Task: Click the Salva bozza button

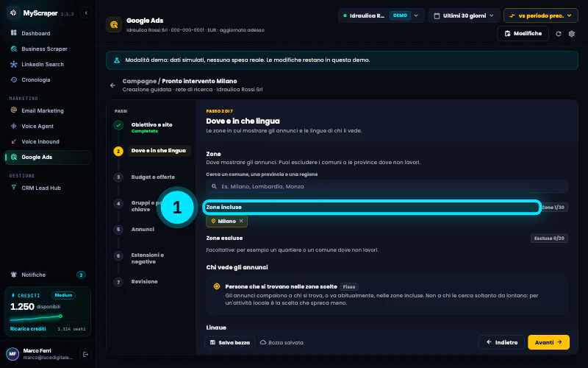Action: pyautogui.click(x=229, y=342)
